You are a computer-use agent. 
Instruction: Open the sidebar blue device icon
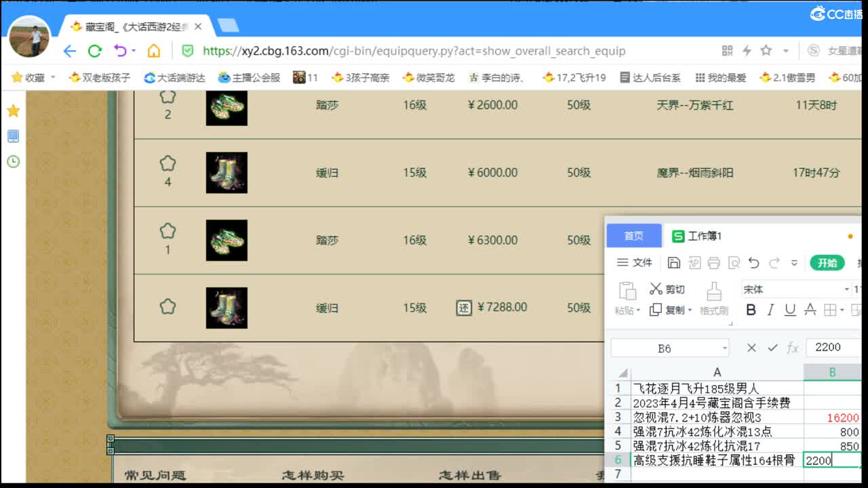13,136
